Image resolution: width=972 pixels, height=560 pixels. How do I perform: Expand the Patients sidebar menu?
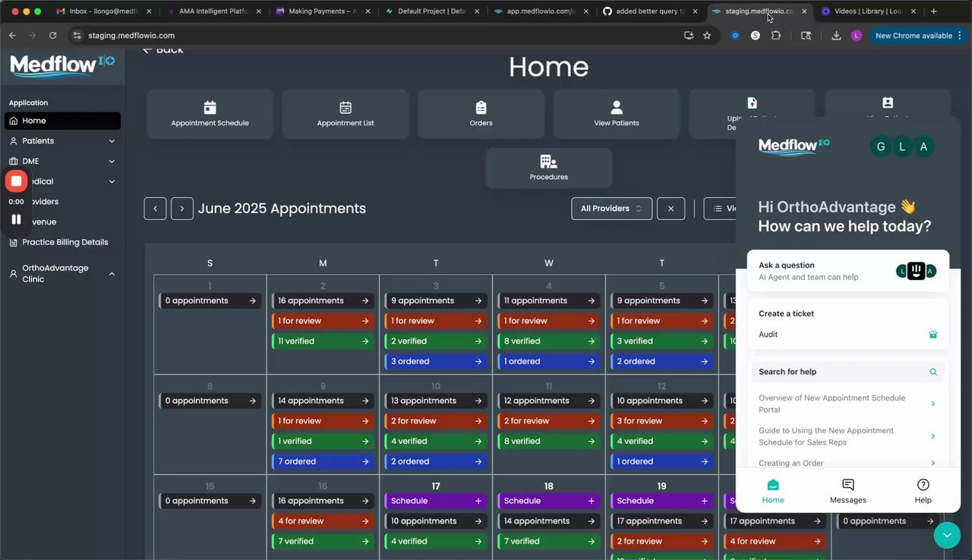click(62, 141)
